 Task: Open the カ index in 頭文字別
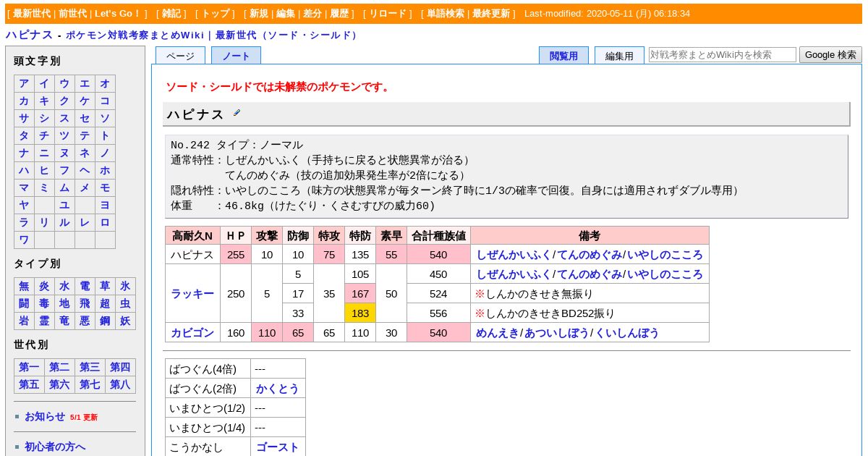pyautogui.click(x=24, y=101)
